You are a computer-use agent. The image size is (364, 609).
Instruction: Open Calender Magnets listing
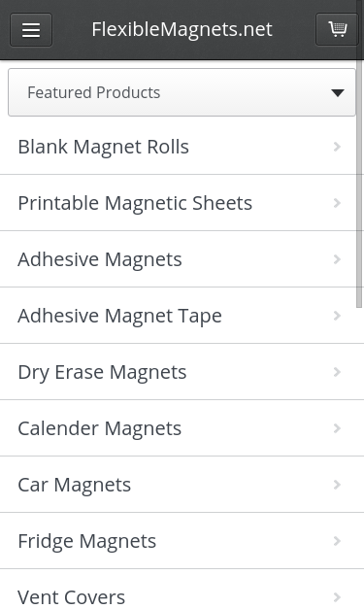182,428
